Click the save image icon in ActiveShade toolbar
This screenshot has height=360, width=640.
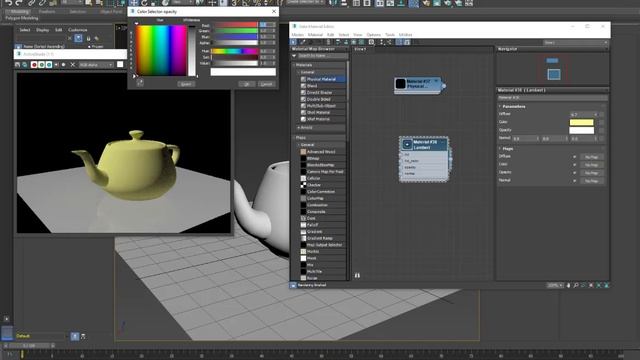tap(17, 64)
